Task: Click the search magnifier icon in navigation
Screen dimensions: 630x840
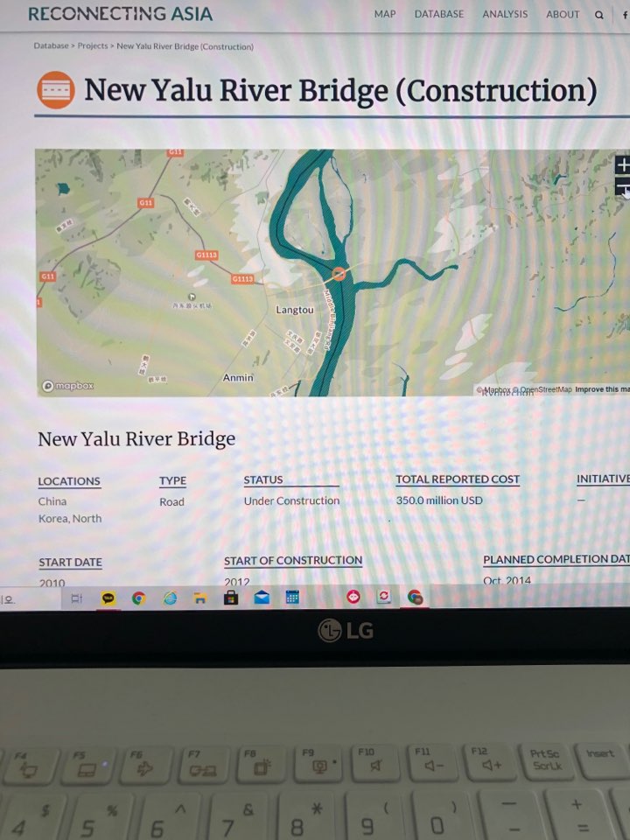Action: (598, 15)
